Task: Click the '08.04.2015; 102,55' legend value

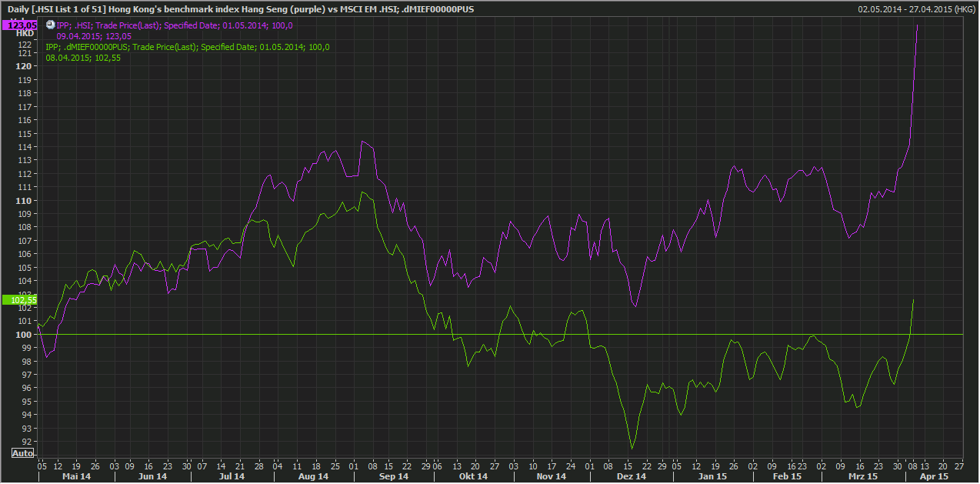Action: [x=83, y=58]
